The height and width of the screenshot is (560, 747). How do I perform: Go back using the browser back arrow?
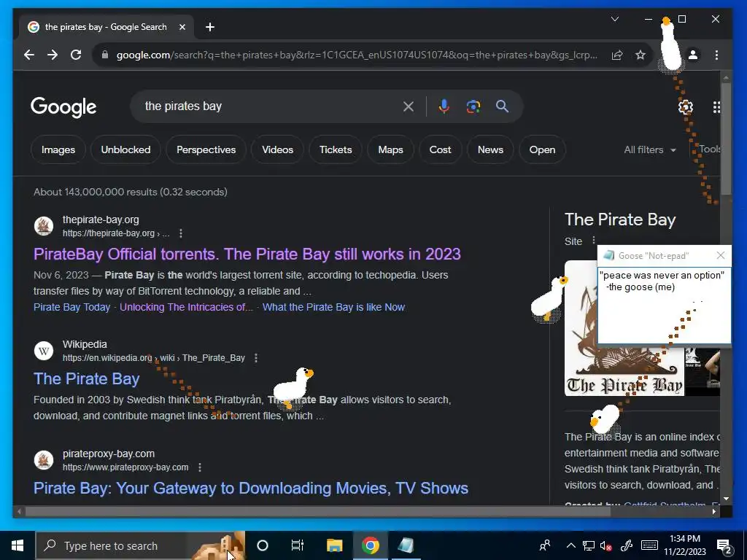[x=29, y=55]
